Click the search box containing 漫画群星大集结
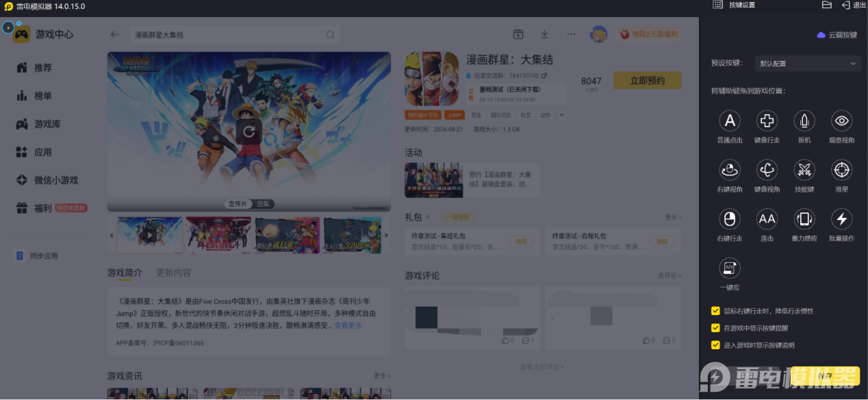 234,34
